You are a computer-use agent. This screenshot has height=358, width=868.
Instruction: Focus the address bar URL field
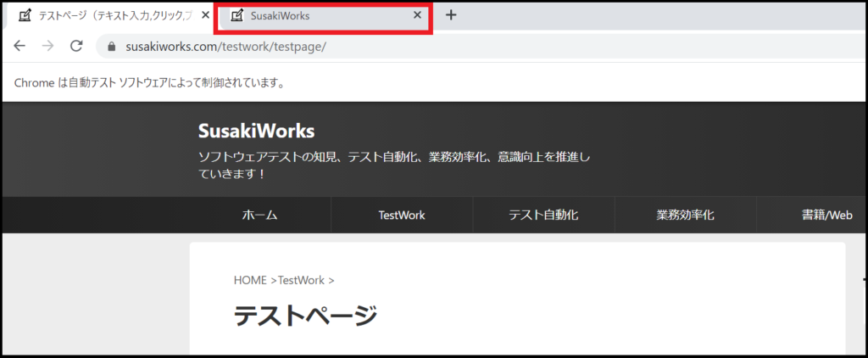(x=481, y=47)
